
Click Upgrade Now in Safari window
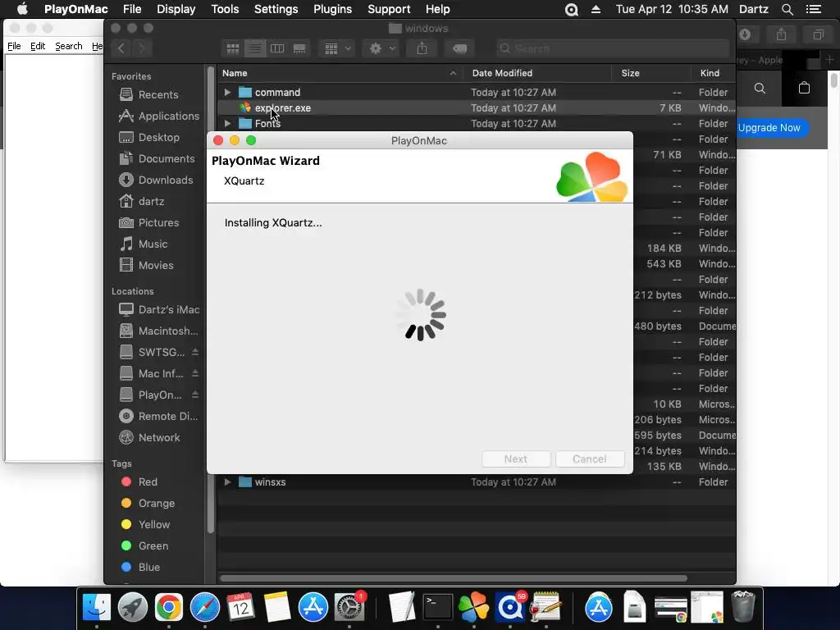769,127
